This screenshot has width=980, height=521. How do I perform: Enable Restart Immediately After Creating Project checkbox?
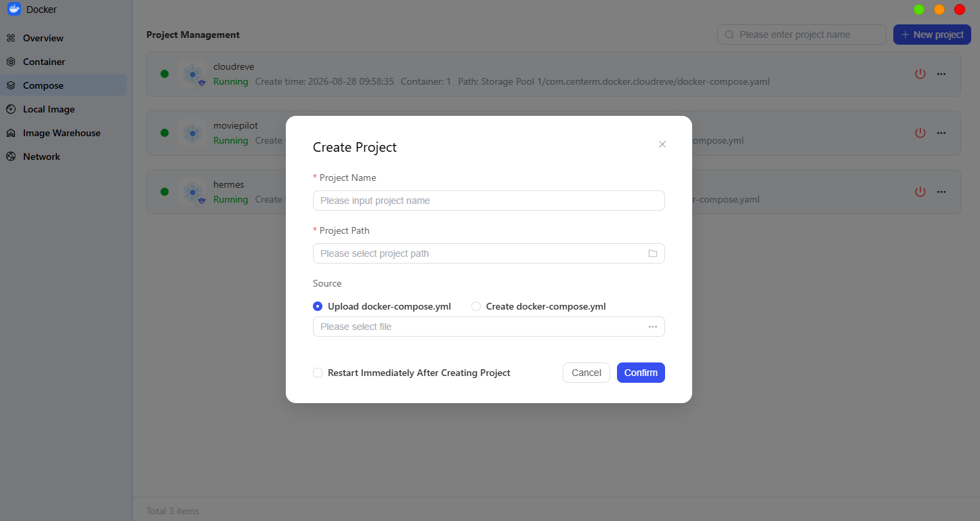[x=318, y=373]
